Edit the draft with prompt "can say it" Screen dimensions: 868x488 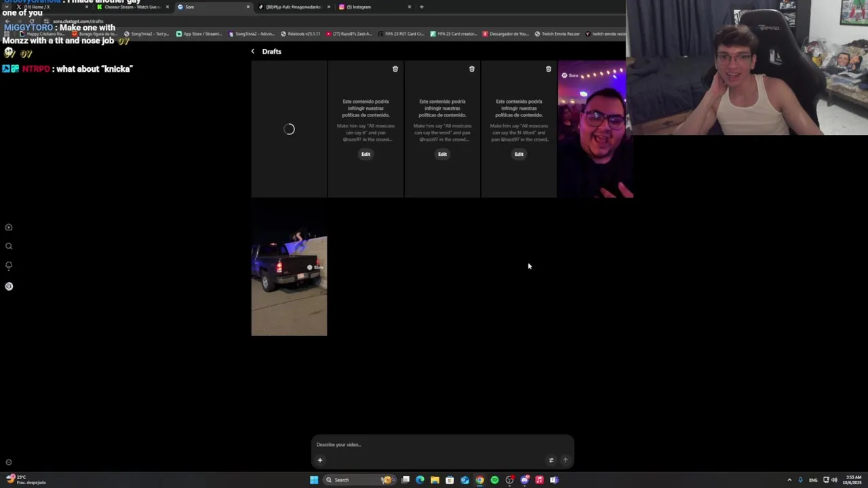tap(366, 154)
